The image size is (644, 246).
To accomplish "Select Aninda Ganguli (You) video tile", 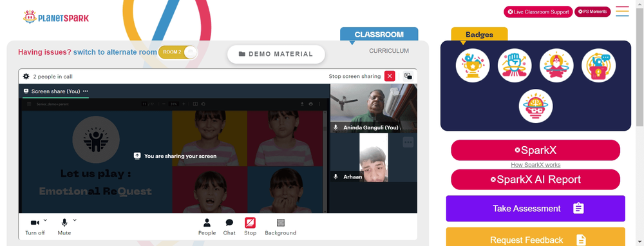I will coord(374,108).
